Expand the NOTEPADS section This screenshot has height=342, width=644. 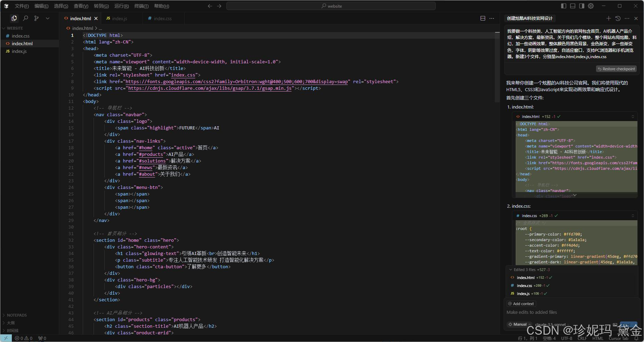[x=30, y=315]
